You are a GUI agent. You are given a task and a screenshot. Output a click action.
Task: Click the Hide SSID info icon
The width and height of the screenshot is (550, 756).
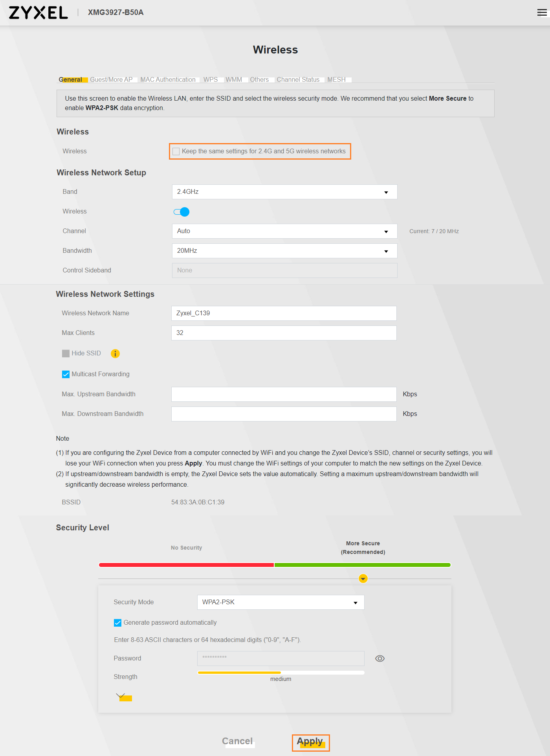[x=115, y=353]
